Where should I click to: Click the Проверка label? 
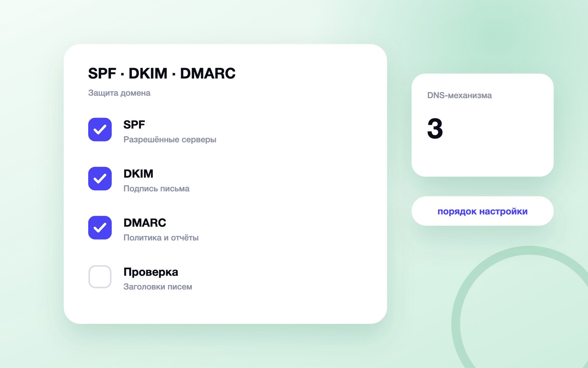pos(151,272)
